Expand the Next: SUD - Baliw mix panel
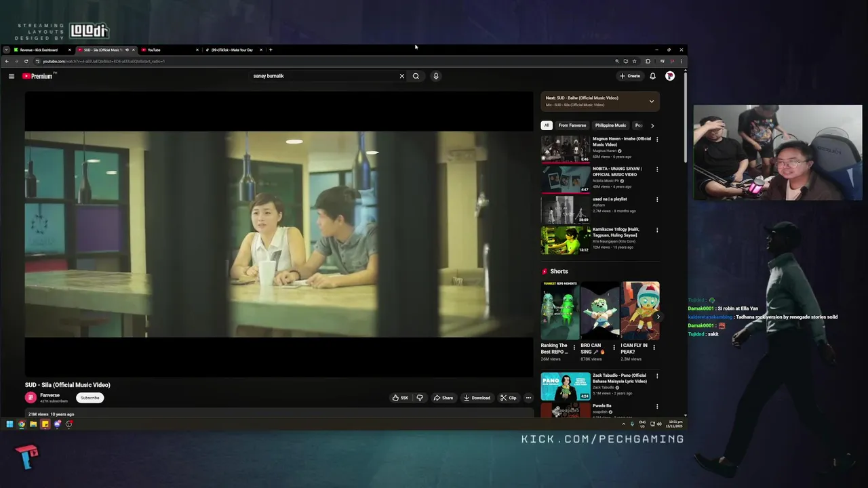The image size is (868, 488). coord(652,102)
